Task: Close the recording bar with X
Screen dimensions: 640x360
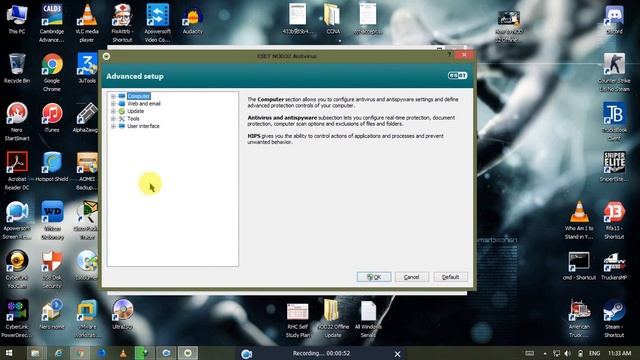Action: coord(397,354)
